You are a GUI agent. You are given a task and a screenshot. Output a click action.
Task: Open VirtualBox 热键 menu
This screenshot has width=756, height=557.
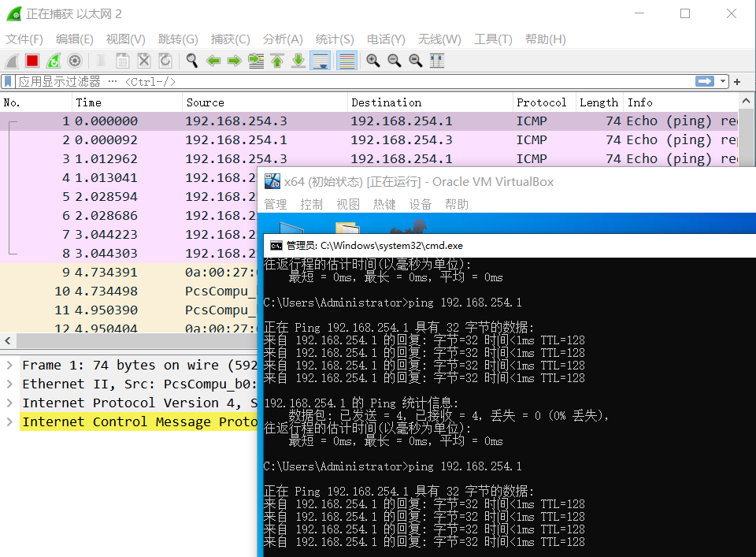tap(384, 205)
